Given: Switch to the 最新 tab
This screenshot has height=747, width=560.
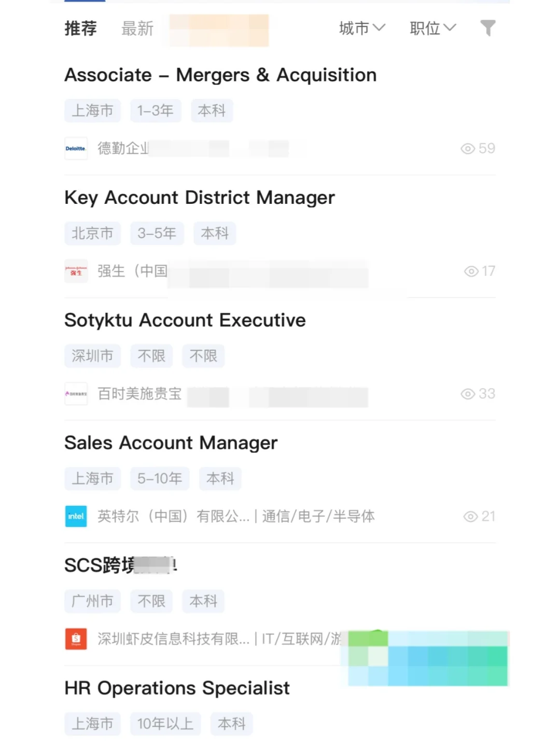Looking at the screenshot, I should [137, 28].
